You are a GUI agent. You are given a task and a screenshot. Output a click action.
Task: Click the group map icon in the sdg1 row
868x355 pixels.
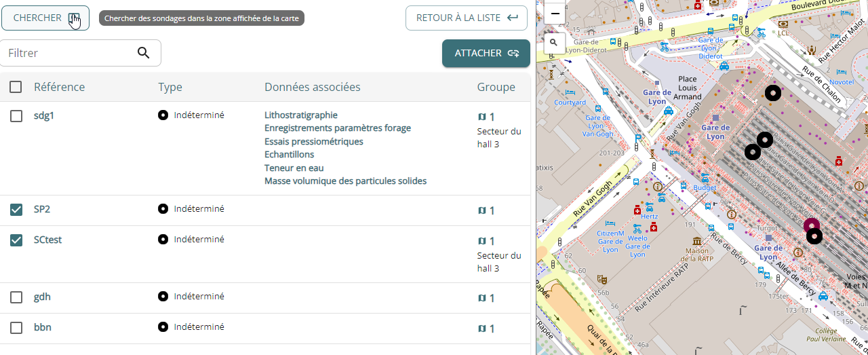482,117
